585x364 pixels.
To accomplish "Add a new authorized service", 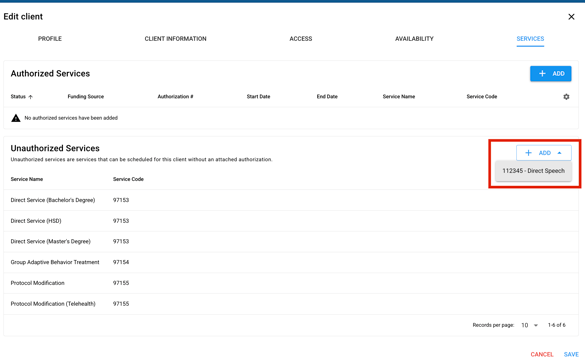I will (x=551, y=74).
